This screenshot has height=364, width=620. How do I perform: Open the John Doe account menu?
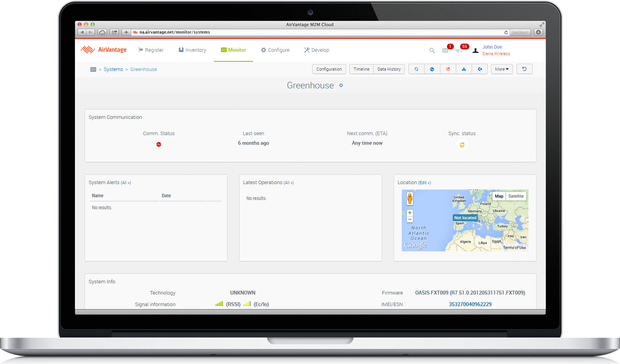tap(492, 47)
